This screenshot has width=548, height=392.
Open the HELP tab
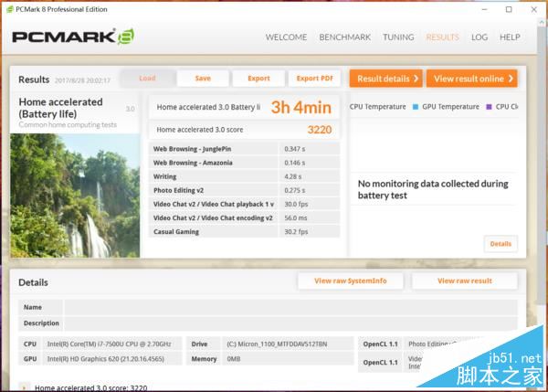coord(510,37)
